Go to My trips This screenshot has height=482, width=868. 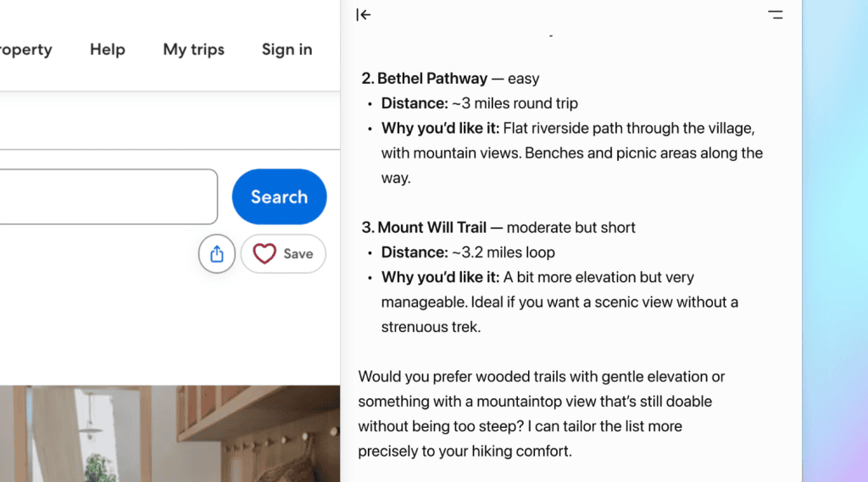coord(193,49)
